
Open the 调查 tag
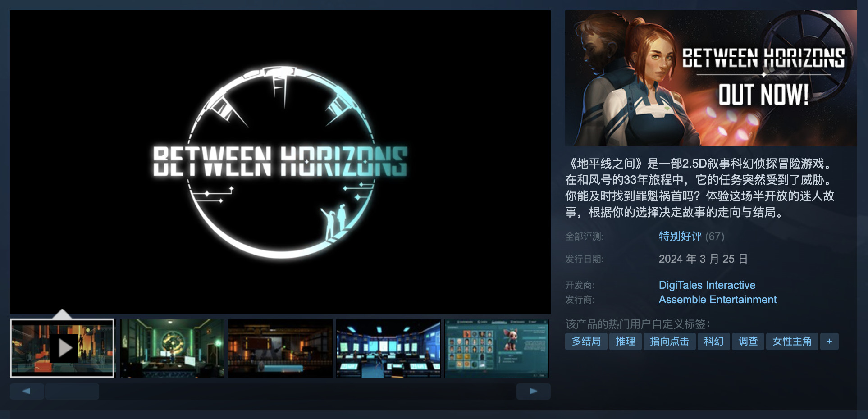748,342
